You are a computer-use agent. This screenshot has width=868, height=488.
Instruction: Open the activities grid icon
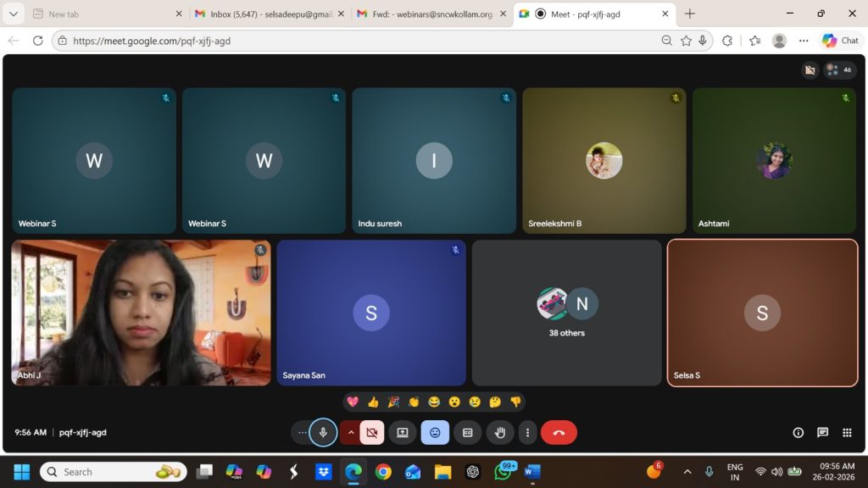[x=847, y=432]
